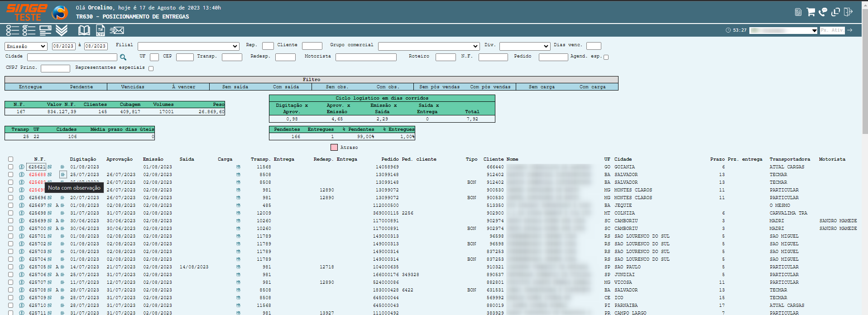868x315 pixels.
Task: Check the row for invoice 625701
Action: 10,236
